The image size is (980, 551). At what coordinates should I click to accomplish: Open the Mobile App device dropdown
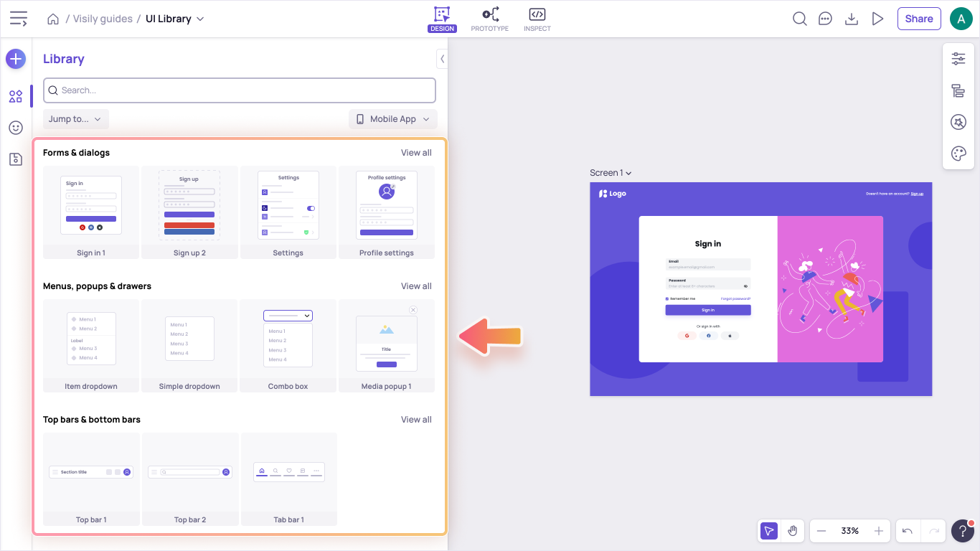[x=392, y=118]
